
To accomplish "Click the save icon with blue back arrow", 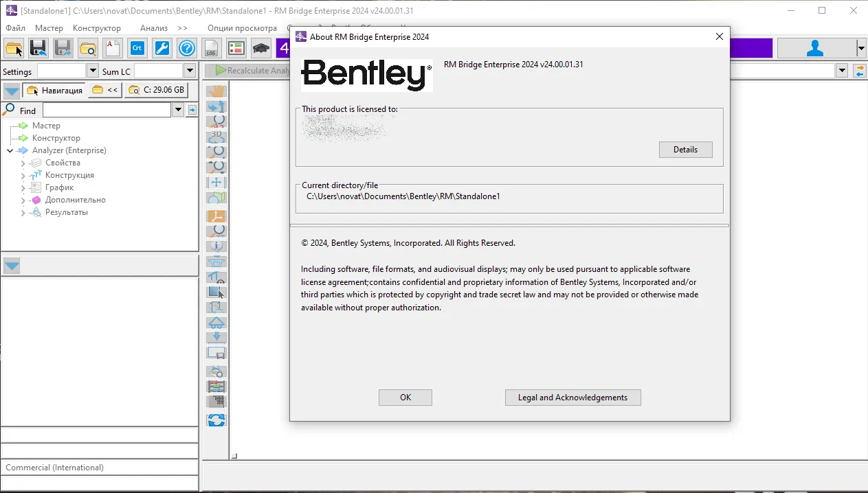I will coord(38,48).
